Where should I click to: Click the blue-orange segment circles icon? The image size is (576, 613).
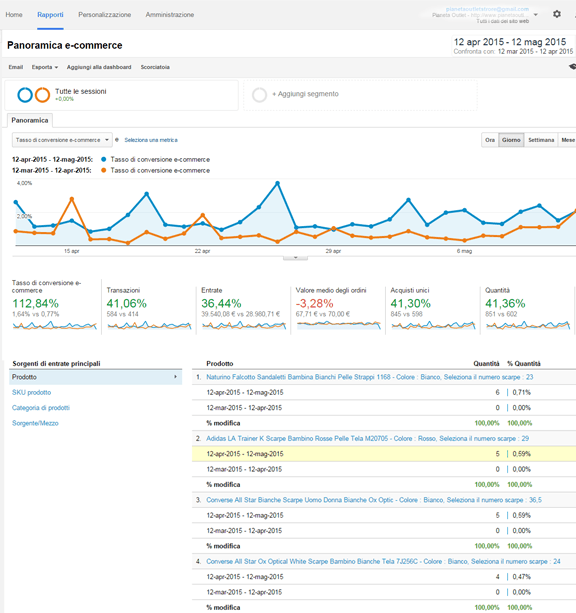34,95
